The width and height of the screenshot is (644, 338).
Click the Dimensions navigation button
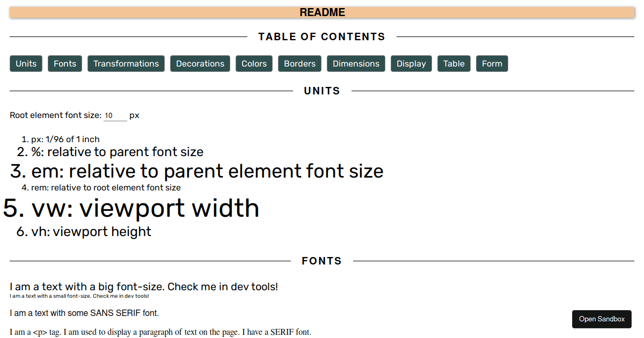click(356, 63)
